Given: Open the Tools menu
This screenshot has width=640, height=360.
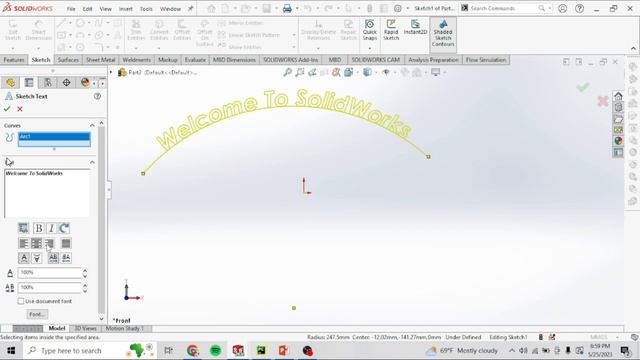Looking at the screenshot, I should (146, 9).
